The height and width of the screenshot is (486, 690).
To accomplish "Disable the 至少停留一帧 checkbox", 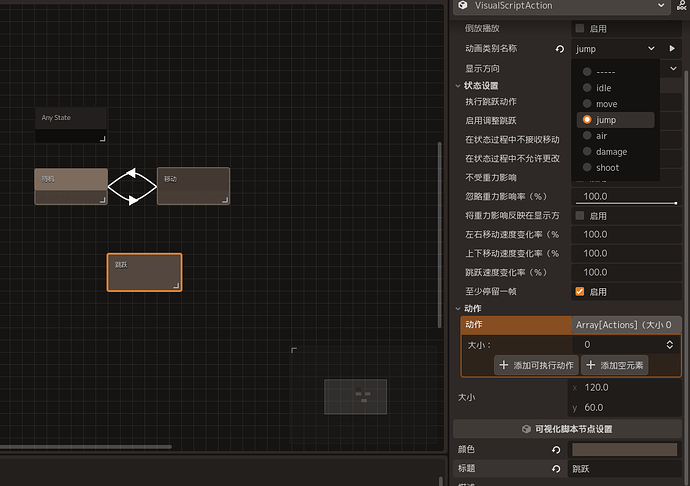I will point(580,291).
